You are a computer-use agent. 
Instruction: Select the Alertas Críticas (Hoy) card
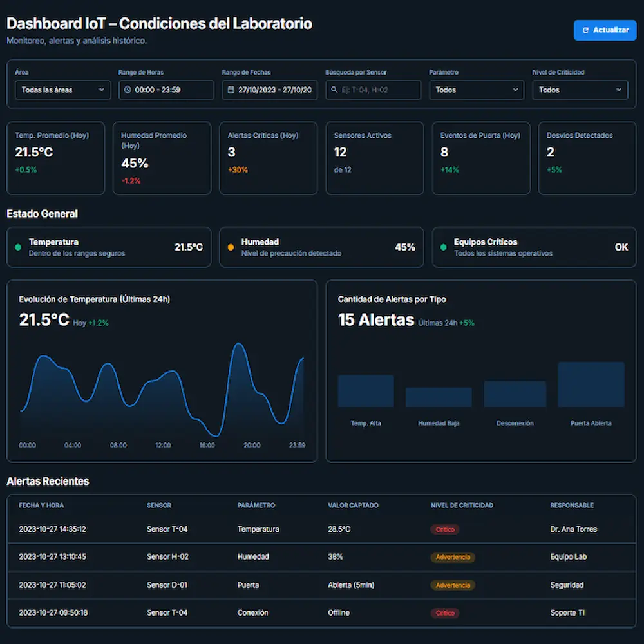tap(268, 158)
